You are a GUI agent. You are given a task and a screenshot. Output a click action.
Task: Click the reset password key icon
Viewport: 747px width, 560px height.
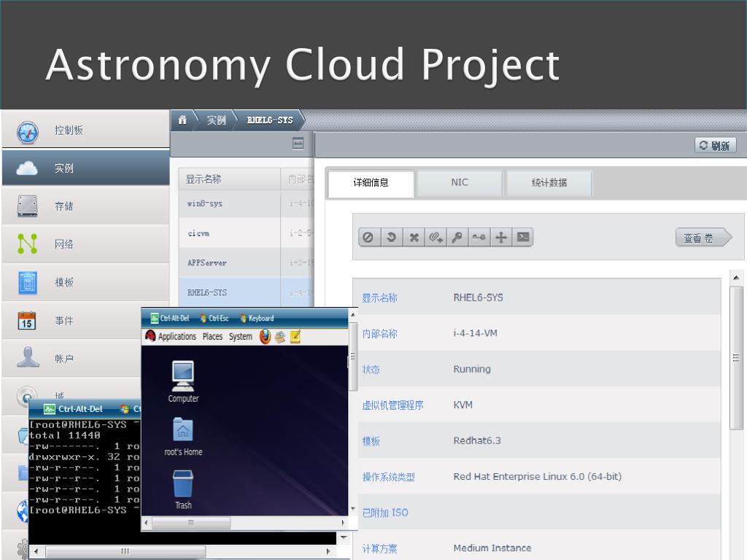[x=457, y=237]
